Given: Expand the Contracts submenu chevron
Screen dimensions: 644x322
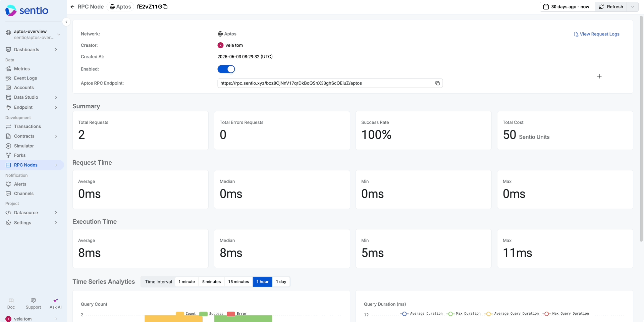Looking at the screenshot, I should point(56,136).
